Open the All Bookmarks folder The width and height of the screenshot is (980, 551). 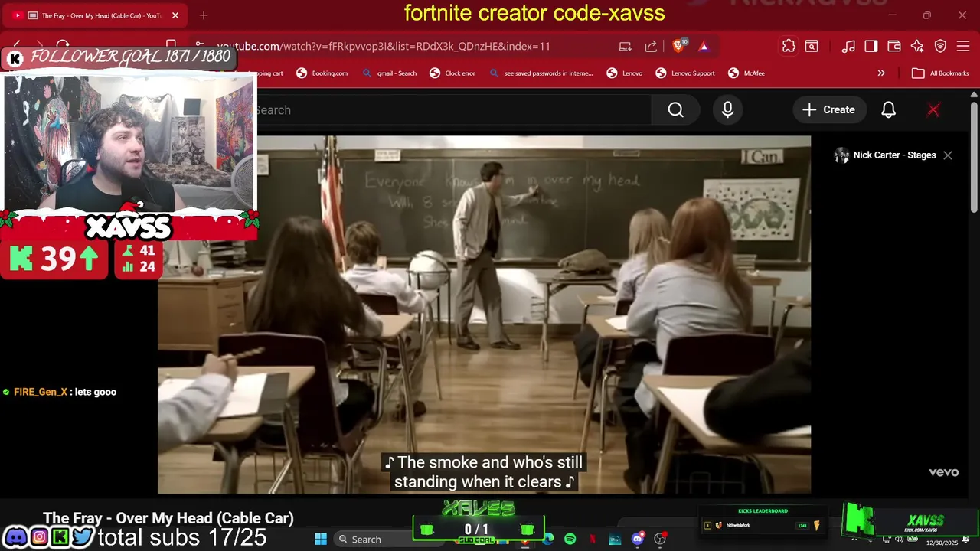(940, 73)
